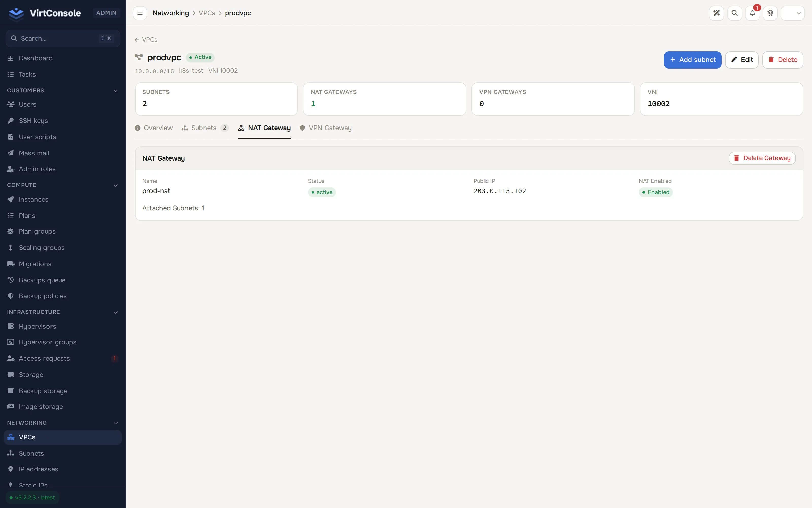Switch to the Subnets tab
The height and width of the screenshot is (508, 812).
(205, 128)
